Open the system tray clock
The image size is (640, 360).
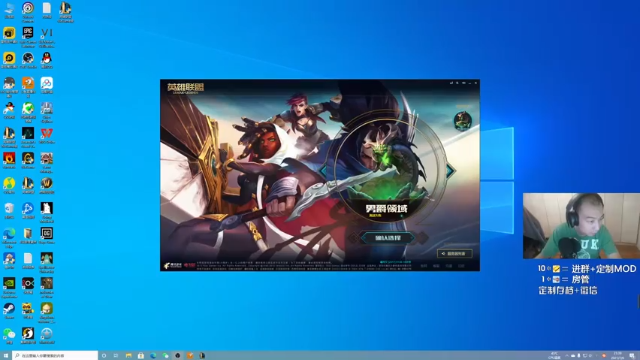pyautogui.click(x=618, y=356)
